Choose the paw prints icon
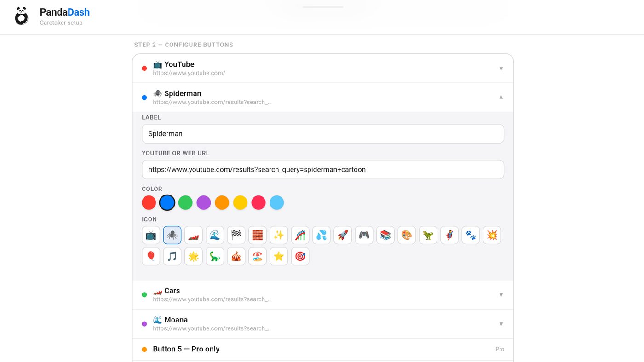Viewport: 644px width, 362px height. 471,235
